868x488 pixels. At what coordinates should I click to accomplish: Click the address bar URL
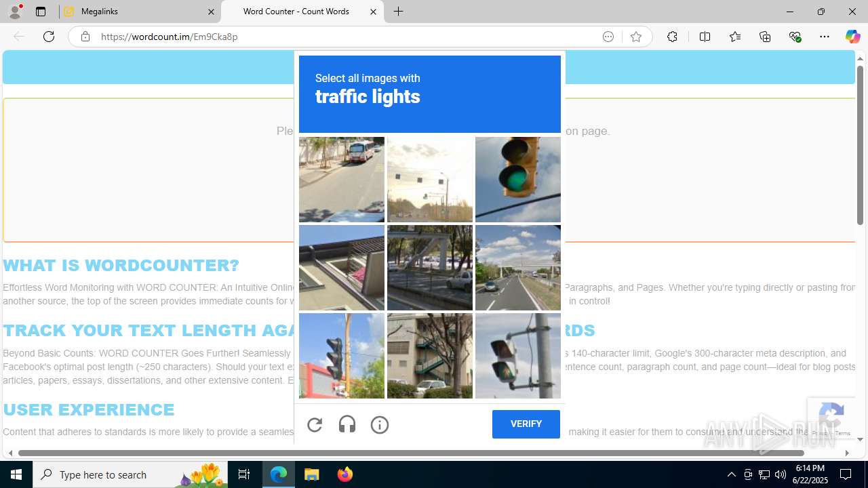pos(170,37)
